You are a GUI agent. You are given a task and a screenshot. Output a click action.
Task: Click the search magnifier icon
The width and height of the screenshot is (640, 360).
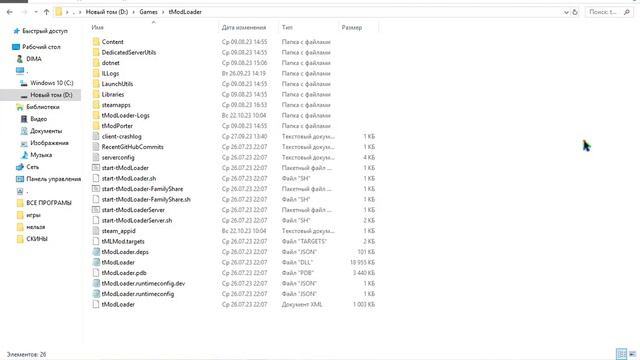[627, 12]
